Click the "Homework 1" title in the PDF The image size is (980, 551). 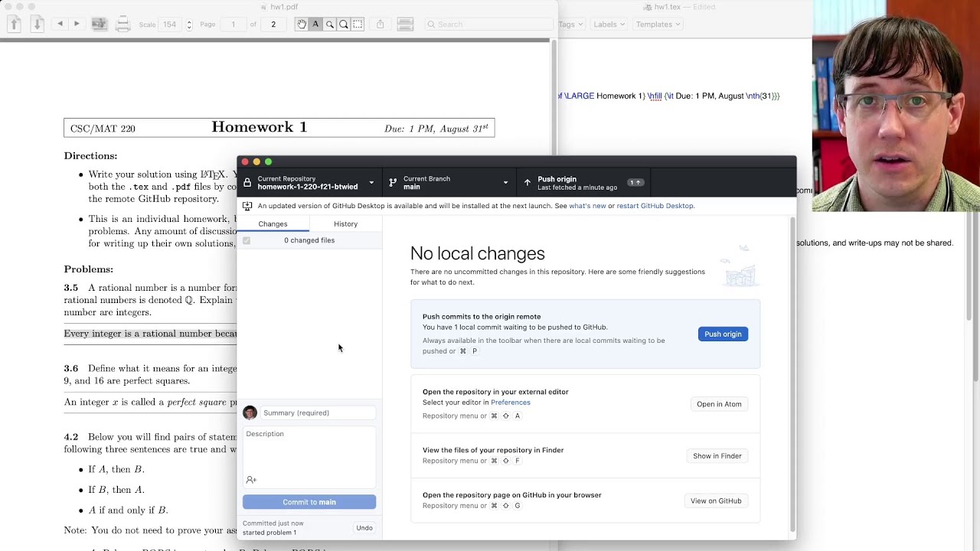260,127
